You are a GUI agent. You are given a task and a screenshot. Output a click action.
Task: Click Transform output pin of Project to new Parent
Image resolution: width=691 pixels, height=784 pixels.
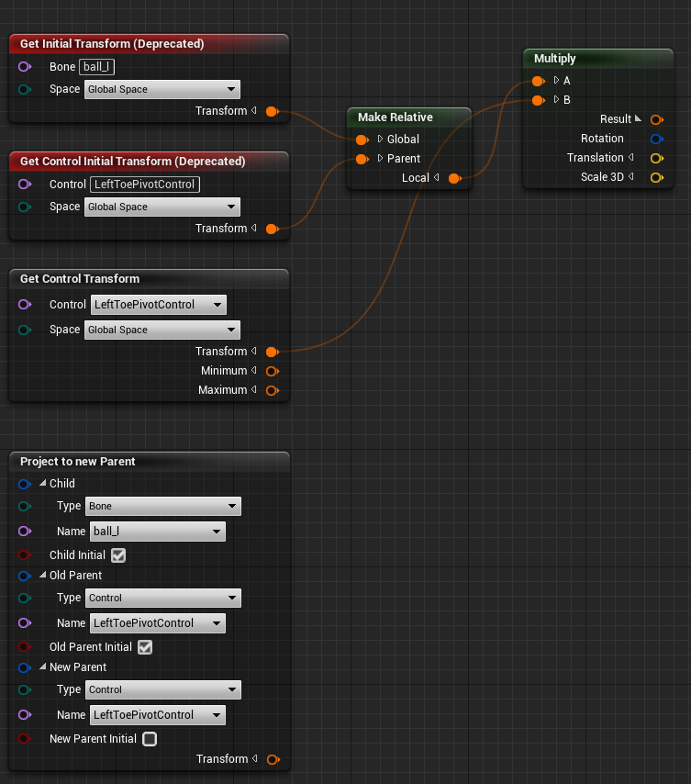point(273,759)
